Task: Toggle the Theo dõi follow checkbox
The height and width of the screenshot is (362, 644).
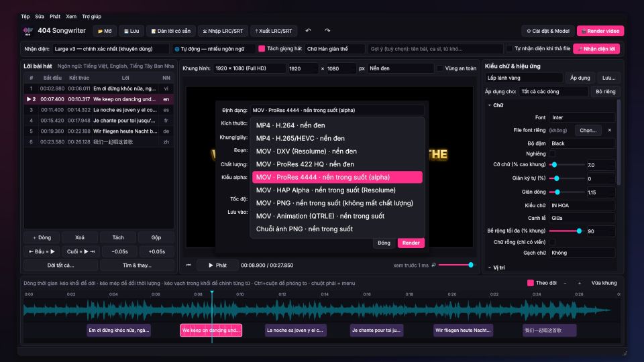Action: (x=530, y=283)
